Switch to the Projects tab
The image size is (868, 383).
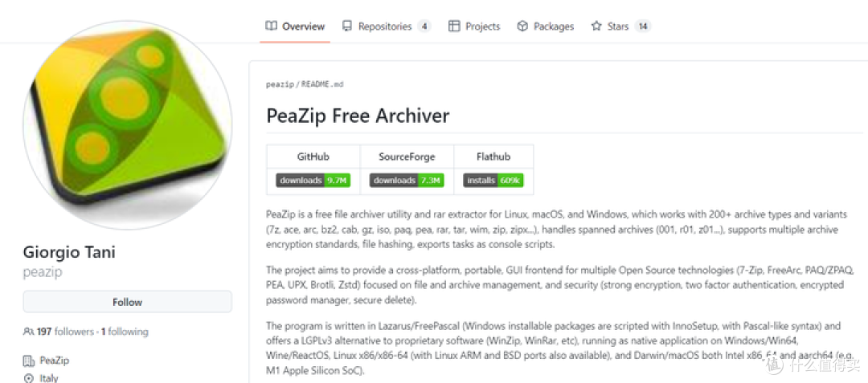click(474, 26)
